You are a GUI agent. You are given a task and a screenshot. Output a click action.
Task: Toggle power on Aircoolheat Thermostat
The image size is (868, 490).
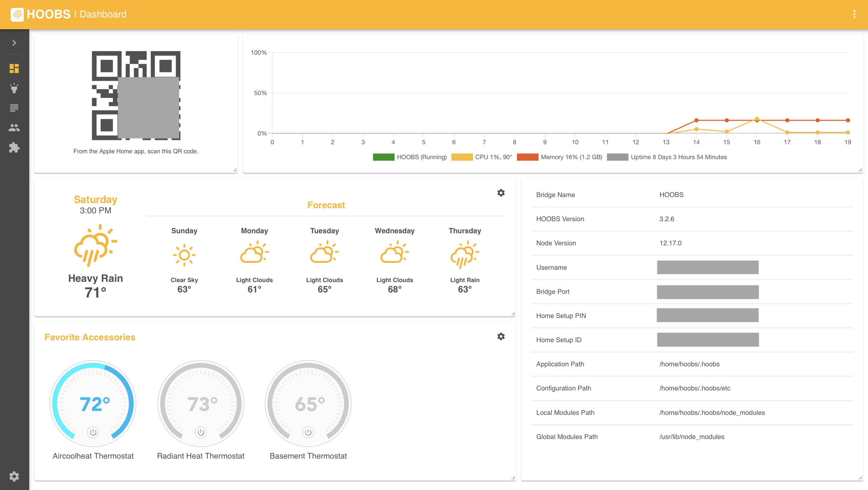click(x=93, y=432)
